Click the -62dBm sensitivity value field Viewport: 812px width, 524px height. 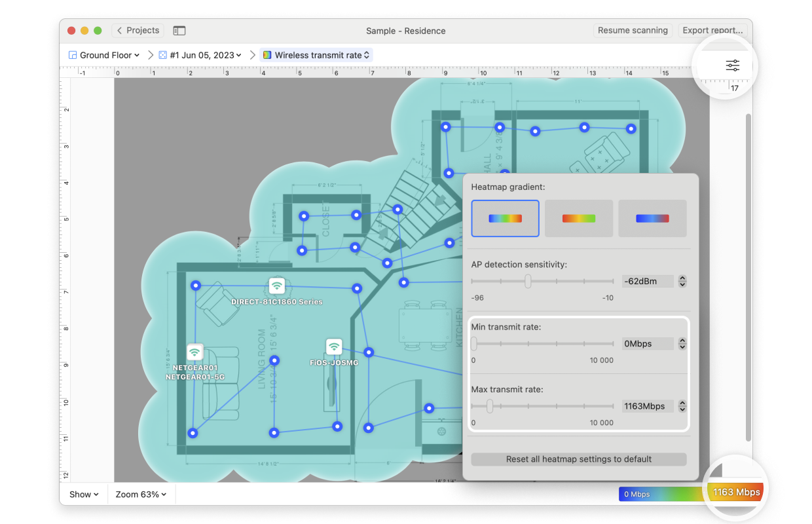(648, 281)
